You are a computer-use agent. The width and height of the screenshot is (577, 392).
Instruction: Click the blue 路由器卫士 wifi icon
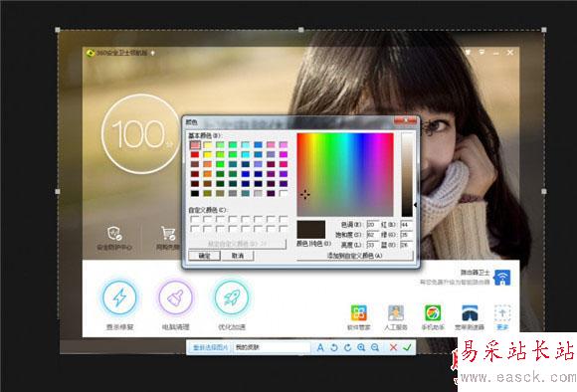pos(502,278)
